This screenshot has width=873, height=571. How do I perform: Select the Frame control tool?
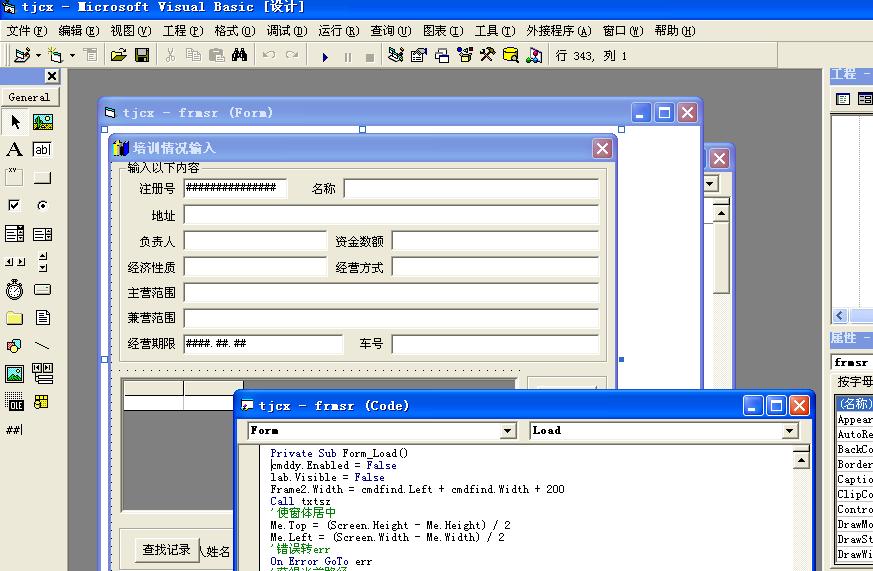[15, 178]
